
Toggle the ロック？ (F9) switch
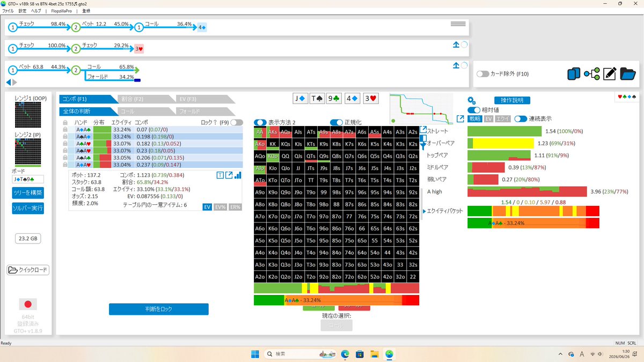[236, 122]
